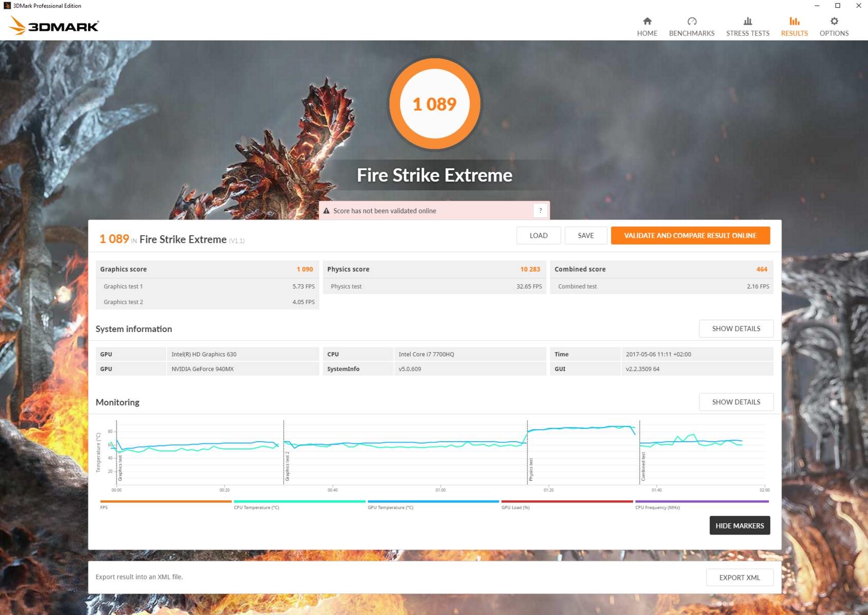This screenshot has height=615, width=868.
Task: Click the Monitoring section heading
Action: tap(117, 402)
